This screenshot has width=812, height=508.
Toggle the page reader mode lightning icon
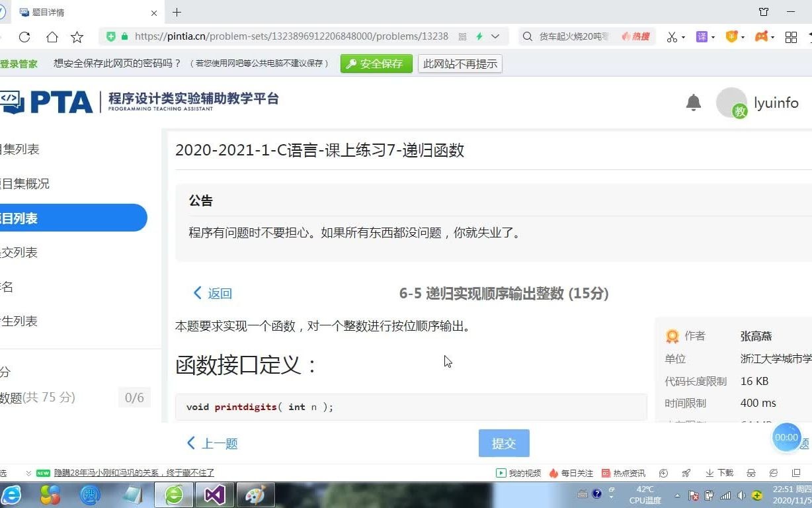(479, 36)
